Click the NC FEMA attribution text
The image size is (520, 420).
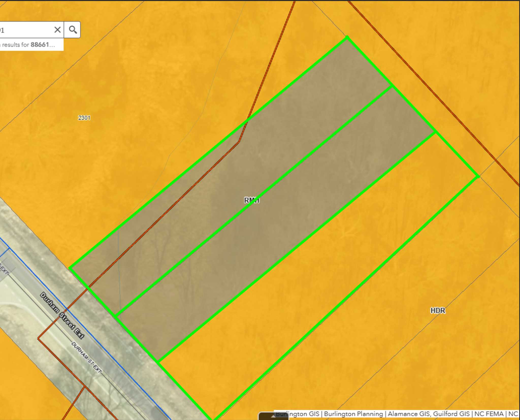coord(489,414)
